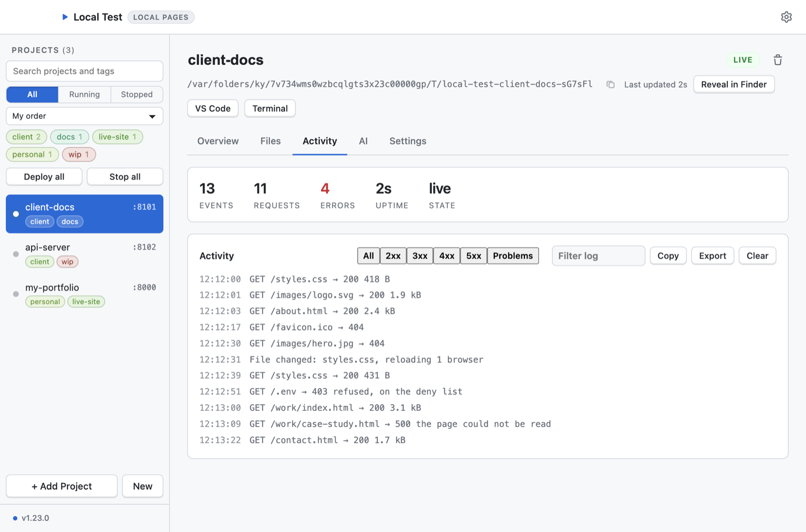Select the client-docs project
806x532 pixels.
(85, 214)
